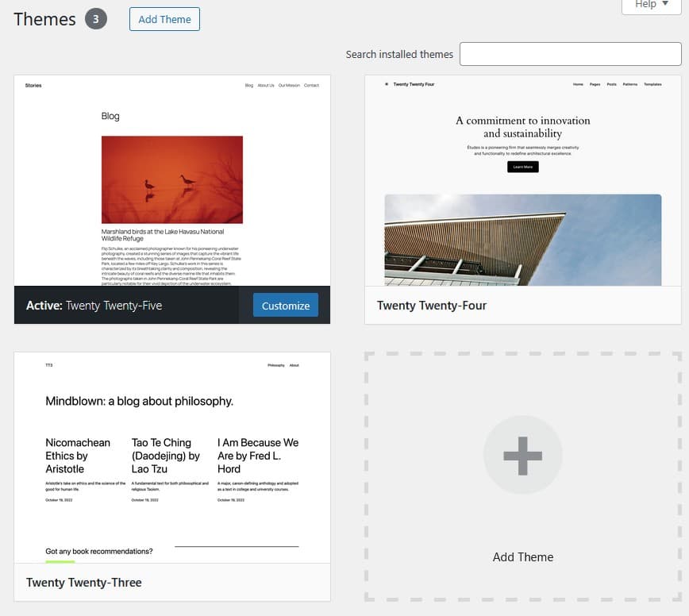This screenshot has width=689, height=616.
Task: Click the Mindblown philosophy blog heading preview
Action: 140,401
